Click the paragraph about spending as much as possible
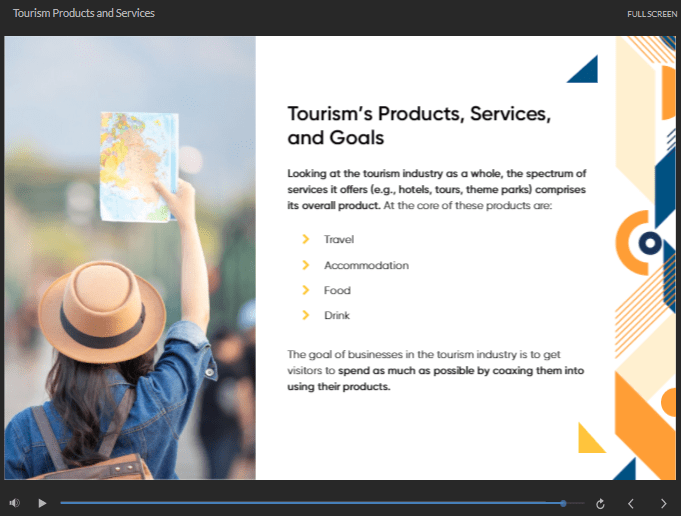This screenshot has width=681, height=516. pyautogui.click(x=436, y=370)
